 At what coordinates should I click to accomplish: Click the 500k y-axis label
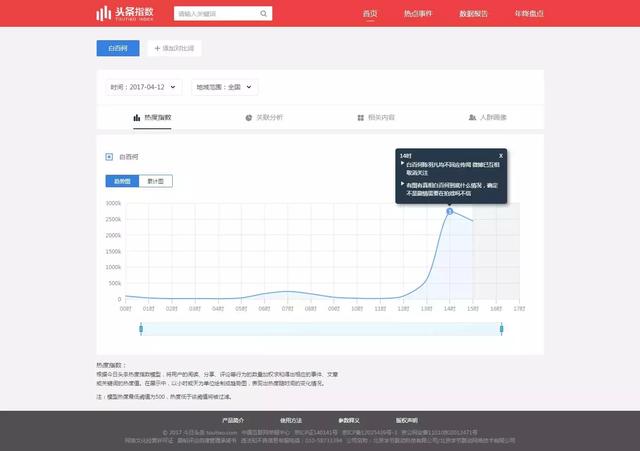tap(115, 283)
